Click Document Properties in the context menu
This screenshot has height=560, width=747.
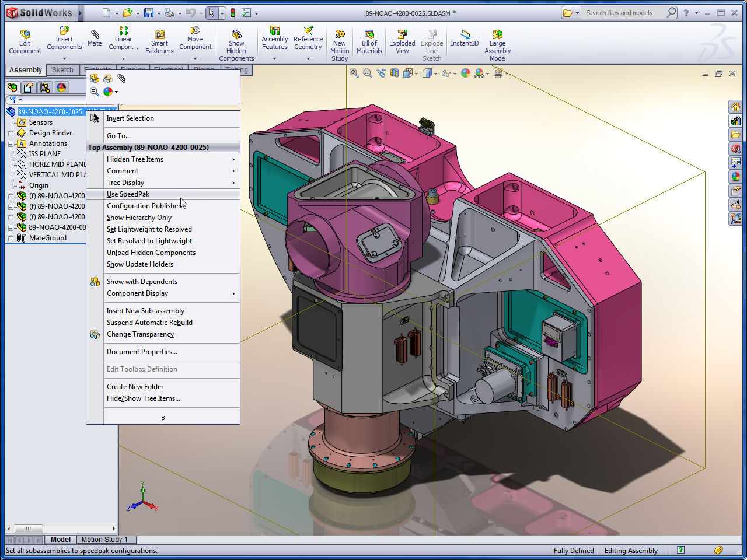142,352
